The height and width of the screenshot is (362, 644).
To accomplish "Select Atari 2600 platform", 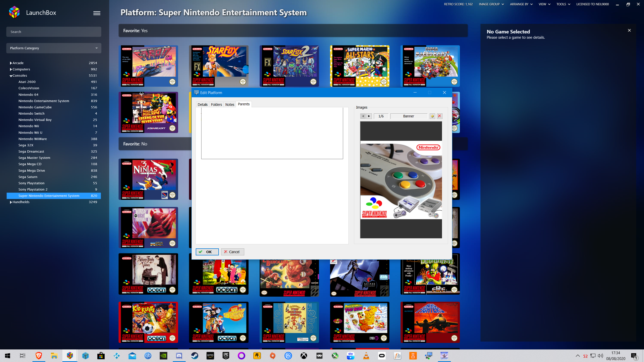I will [54, 82].
